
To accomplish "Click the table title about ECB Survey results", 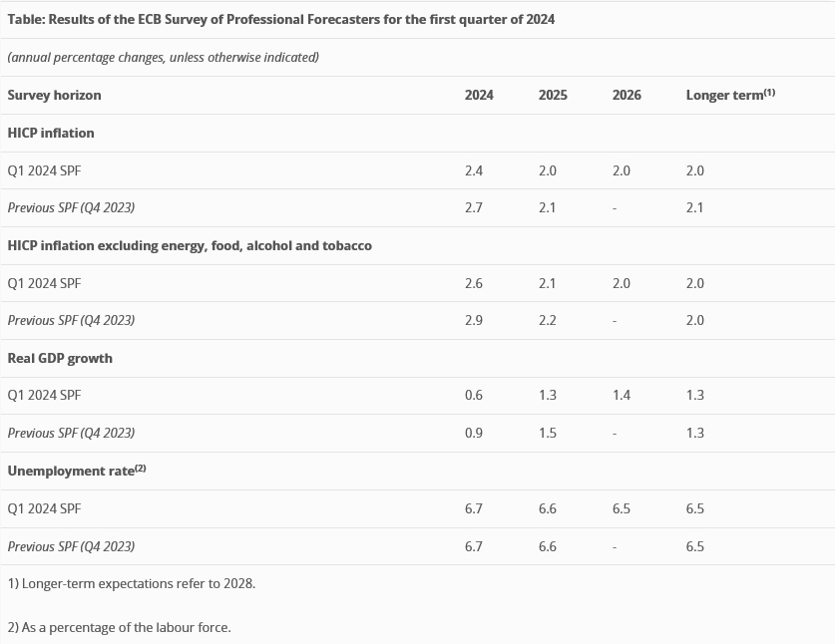I will (x=281, y=19).
